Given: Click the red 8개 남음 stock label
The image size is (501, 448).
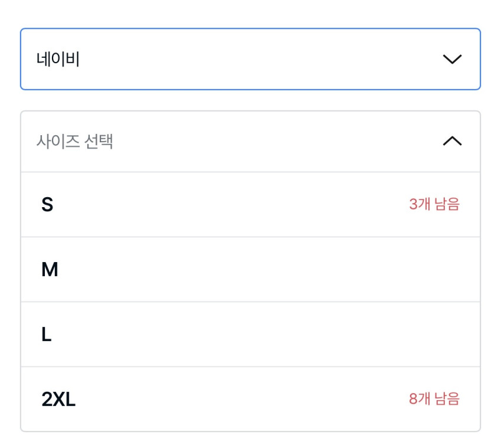Looking at the screenshot, I should 434,400.
